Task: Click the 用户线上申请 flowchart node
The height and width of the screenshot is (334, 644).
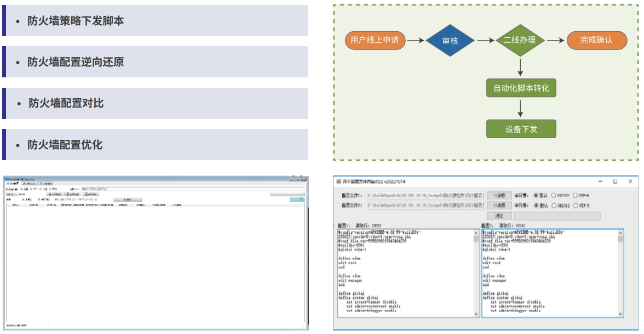Action: point(375,40)
